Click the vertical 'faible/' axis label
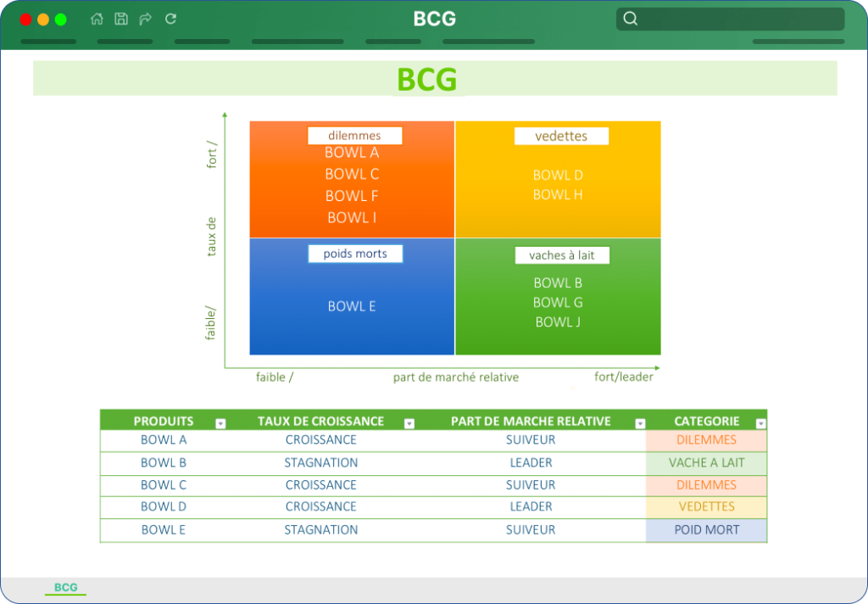Screen dimensions: 868x604 [x=210, y=322]
